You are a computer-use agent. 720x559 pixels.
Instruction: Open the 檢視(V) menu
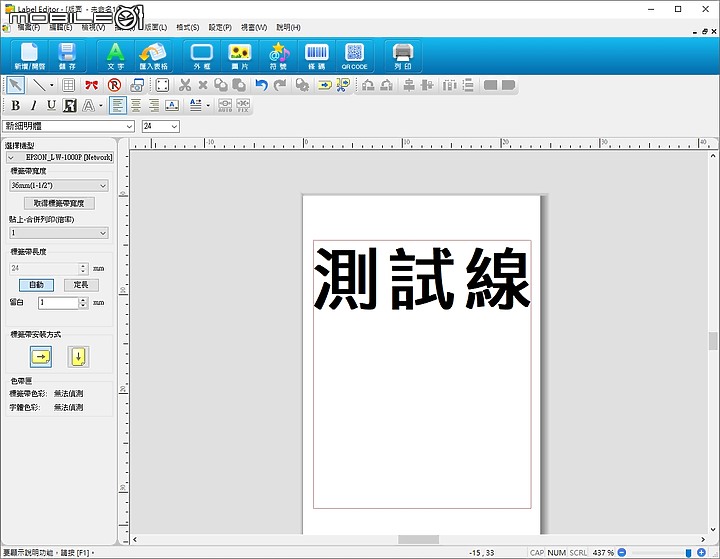(93, 28)
